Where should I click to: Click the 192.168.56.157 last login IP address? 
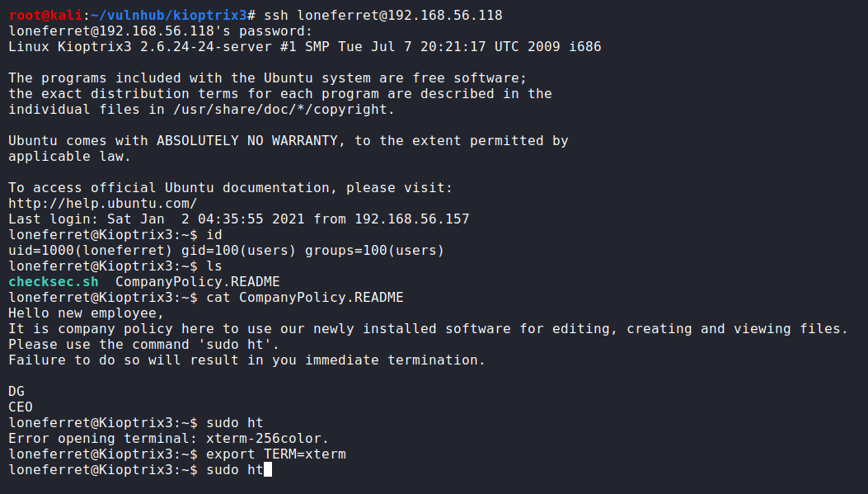(412, 219)
